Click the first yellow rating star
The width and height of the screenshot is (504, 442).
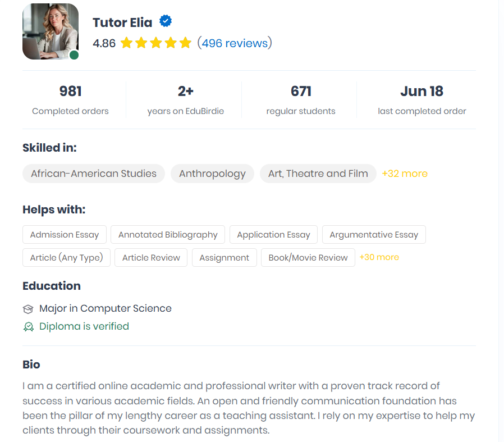(127, 43)
